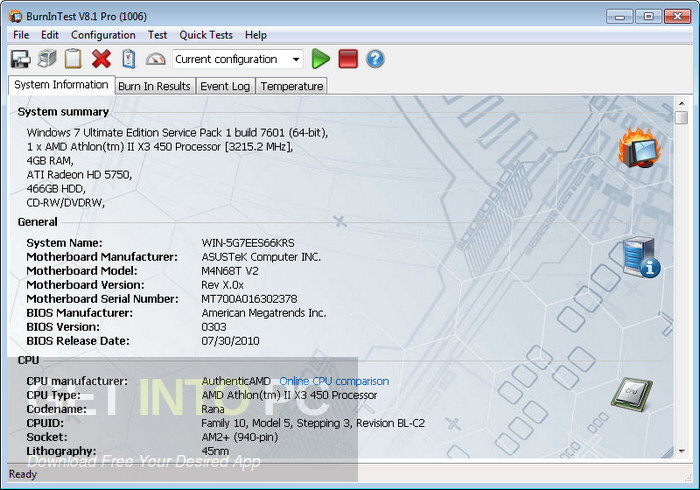Click the motherboard model M4N68T V2
The image size is (700, 490).
[x=230, y=271]
